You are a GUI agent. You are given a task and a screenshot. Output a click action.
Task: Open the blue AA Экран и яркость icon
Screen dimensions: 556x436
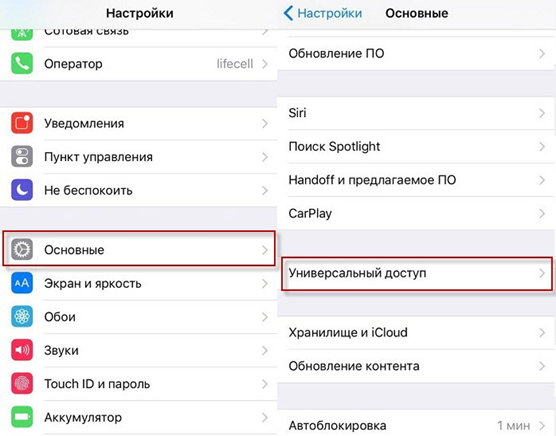coord(22,283)
